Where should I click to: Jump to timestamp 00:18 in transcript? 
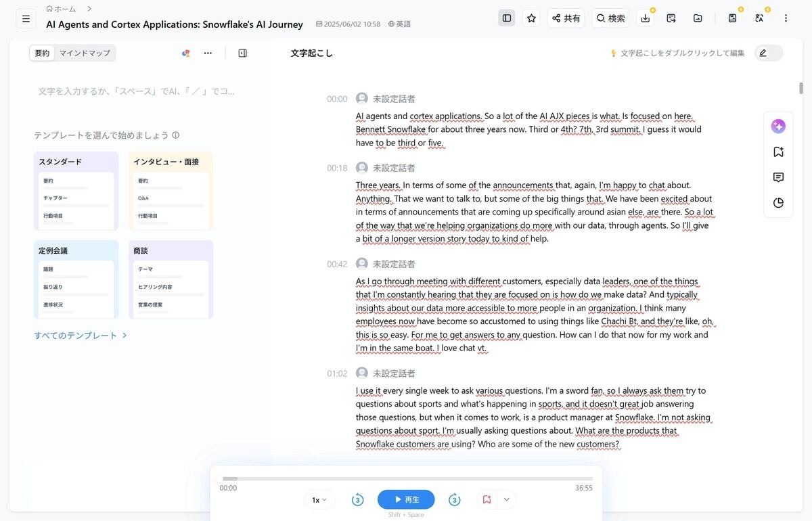pos(337,168)
